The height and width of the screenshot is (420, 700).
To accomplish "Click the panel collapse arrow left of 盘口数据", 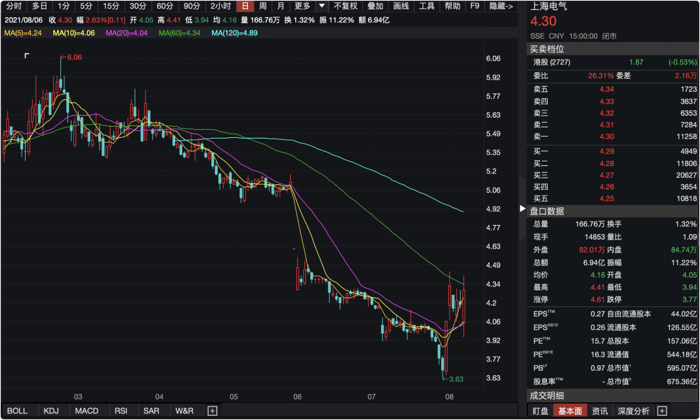I will (x=521, y=211).
